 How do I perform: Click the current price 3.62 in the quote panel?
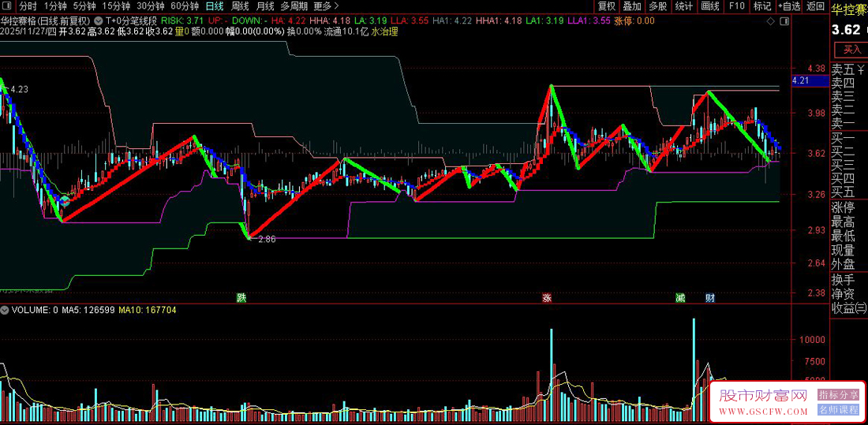coord(846,30)
